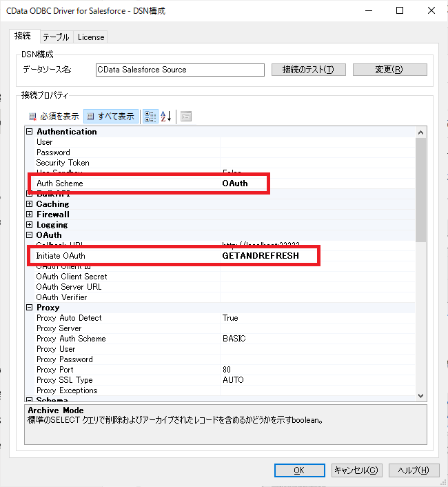Select the Proxy Port 80 value
The height and width of the screenshot is (487, 448).
[x=227, y=370]
